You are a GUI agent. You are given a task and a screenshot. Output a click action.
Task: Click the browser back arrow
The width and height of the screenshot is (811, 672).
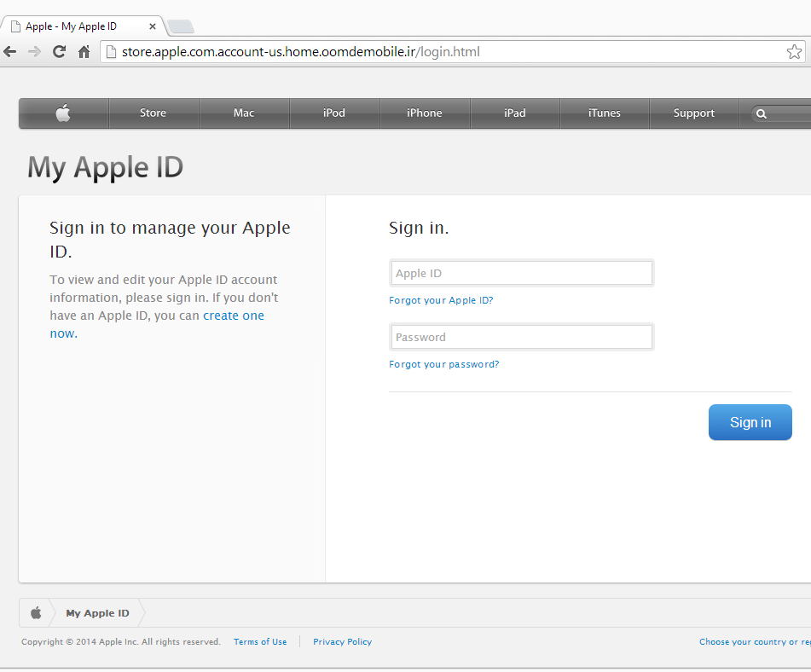point(10,52)
